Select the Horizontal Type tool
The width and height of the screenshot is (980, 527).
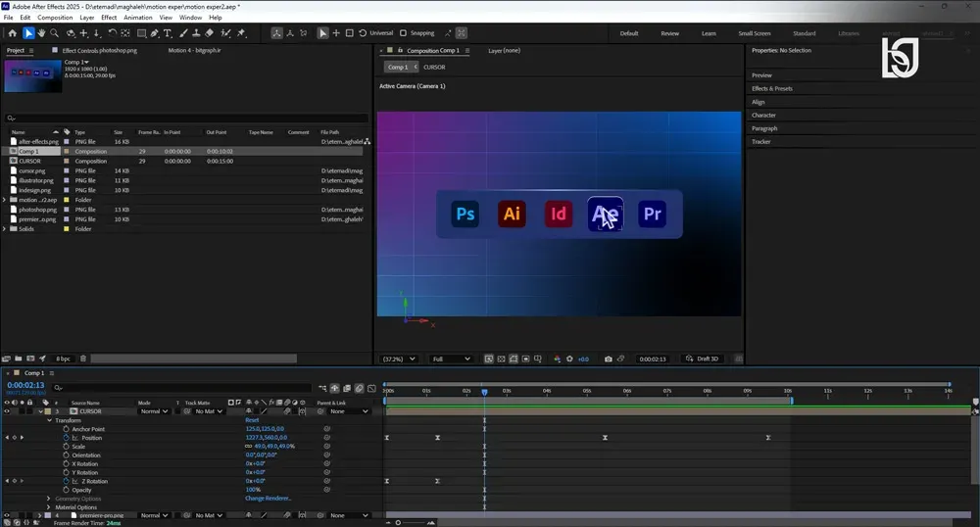tap(168, 33)
